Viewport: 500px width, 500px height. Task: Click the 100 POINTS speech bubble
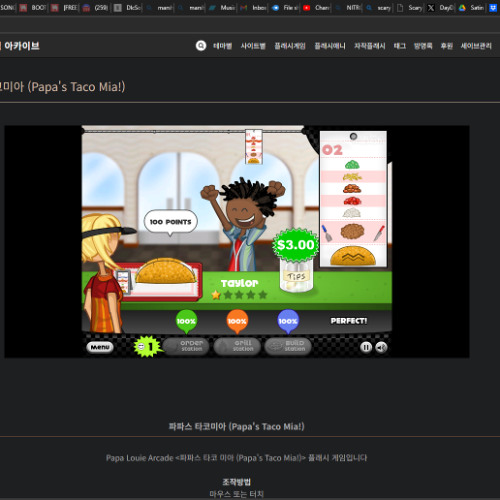point(170,222)
